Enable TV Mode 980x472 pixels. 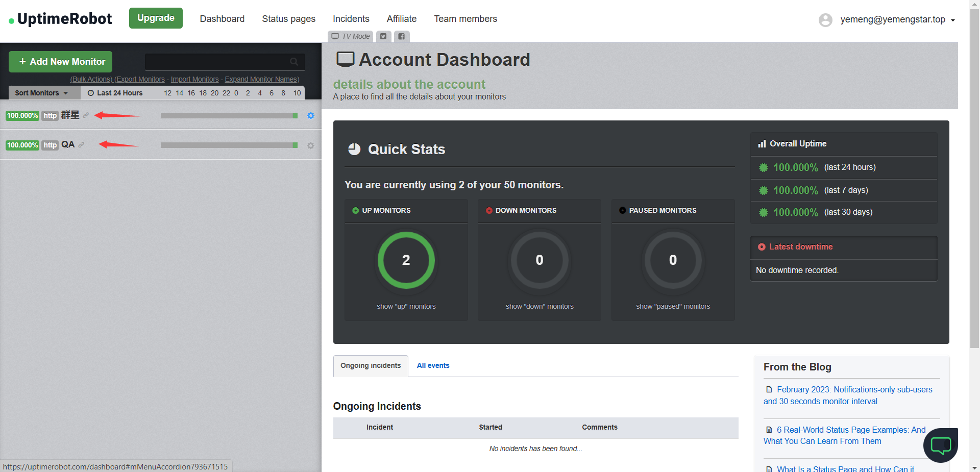point(351,36)
